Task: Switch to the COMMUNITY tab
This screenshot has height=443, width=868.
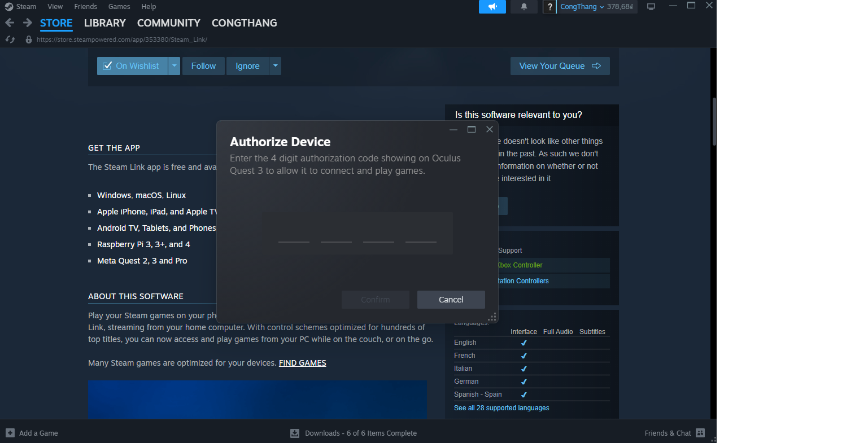Action: pyautogui.click(x=169, y=23)
